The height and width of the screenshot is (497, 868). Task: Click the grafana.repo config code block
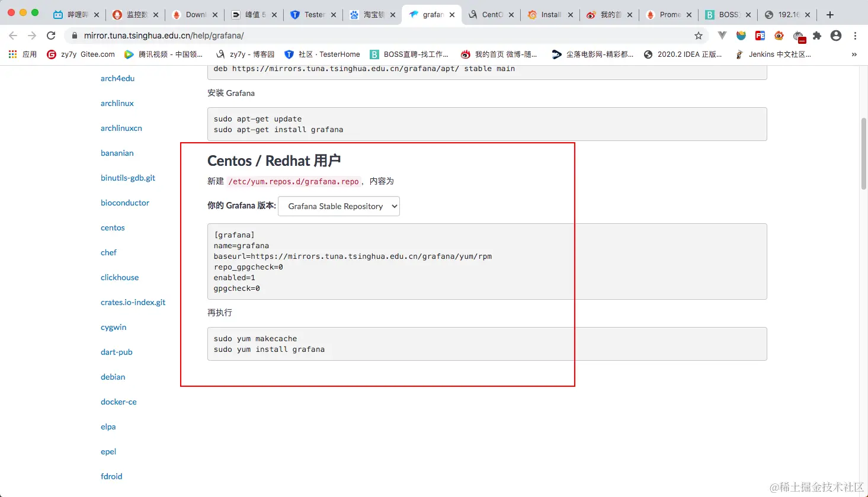[487, 261]
